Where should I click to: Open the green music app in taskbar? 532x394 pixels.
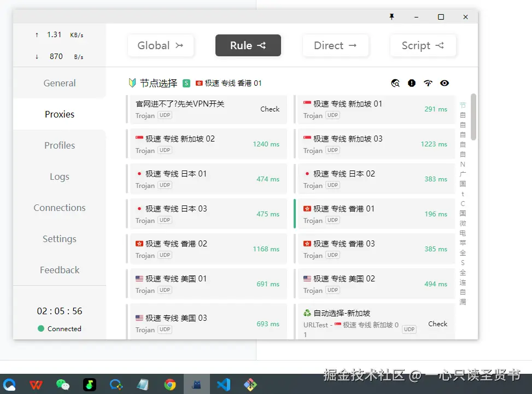pos(90,385)
